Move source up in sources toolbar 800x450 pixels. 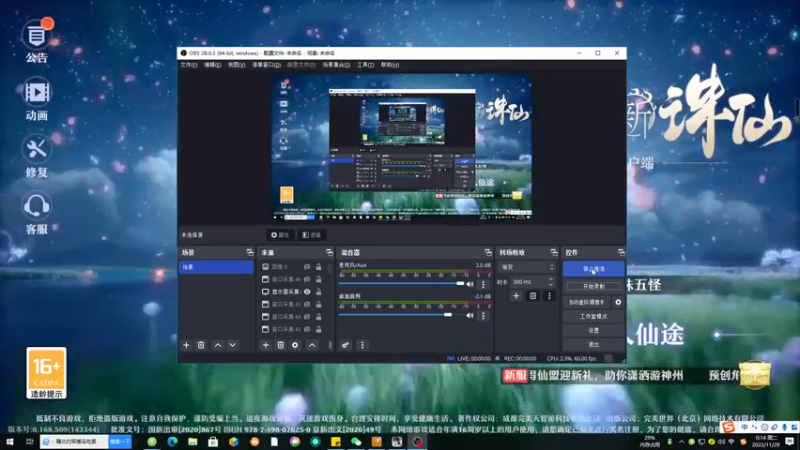click(x=312, y=345)
